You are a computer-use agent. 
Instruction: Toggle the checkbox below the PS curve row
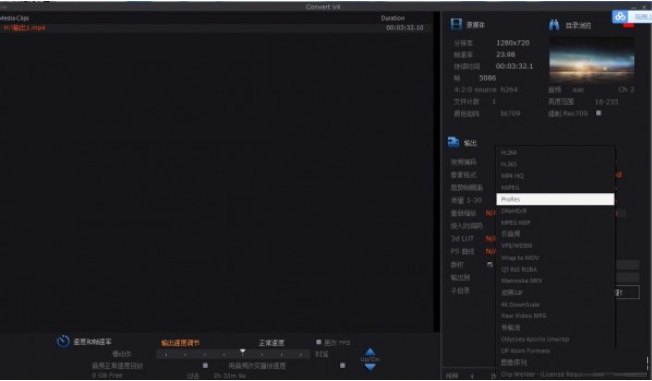coord(490,264)
